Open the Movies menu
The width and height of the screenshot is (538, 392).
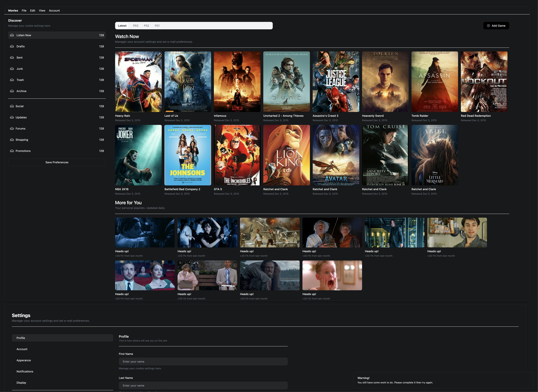(13, 10)
